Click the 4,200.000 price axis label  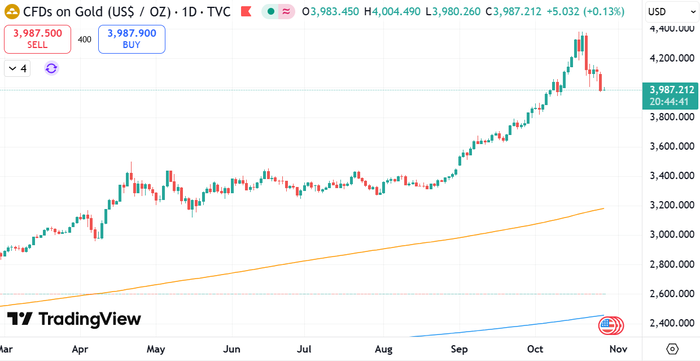[672, 58]
